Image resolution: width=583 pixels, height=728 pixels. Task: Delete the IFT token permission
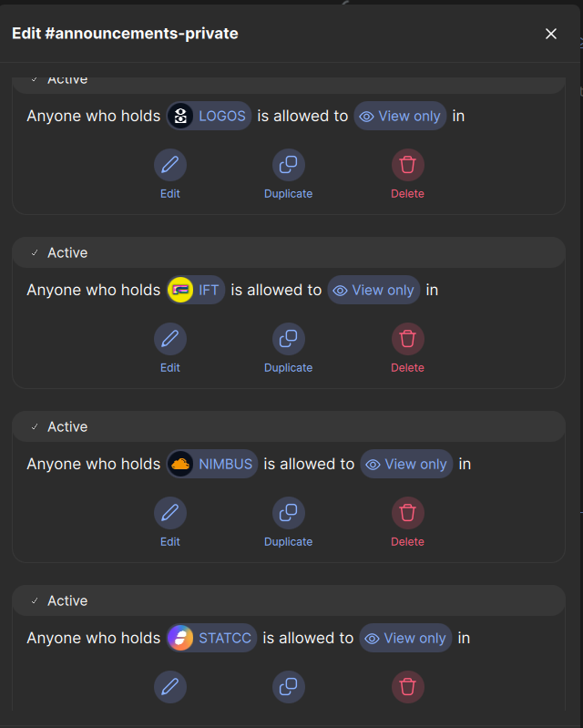[407, 340]
